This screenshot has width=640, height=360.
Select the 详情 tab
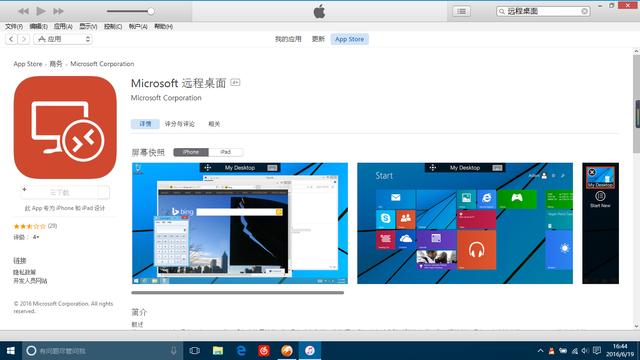point(145,124)
